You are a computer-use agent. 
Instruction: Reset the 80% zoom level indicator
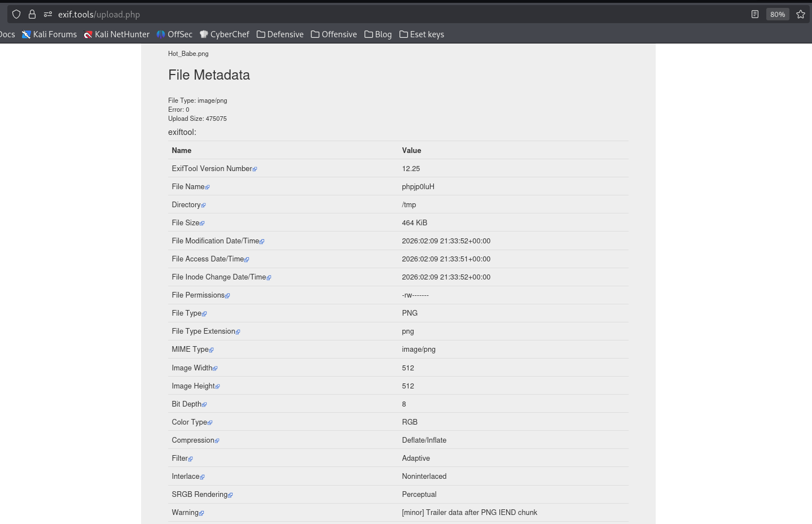pos(777,14)
